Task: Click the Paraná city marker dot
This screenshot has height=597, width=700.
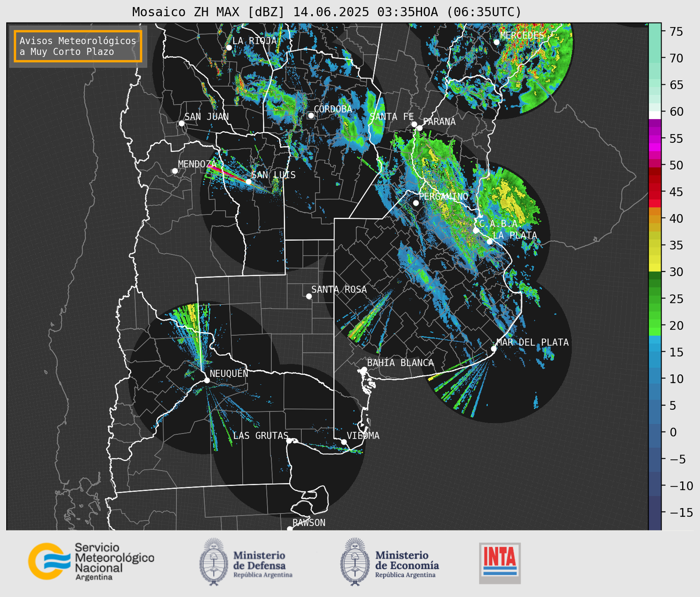Action: click(420, 128)
